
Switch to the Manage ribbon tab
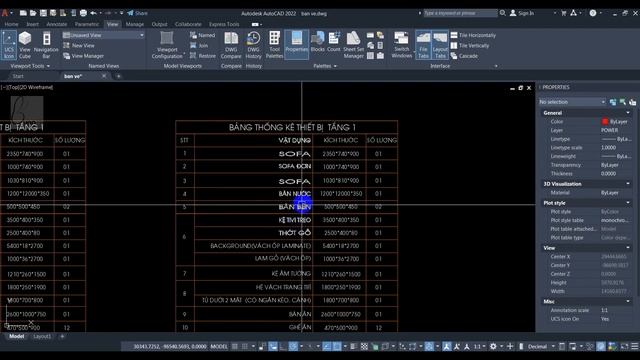[x=135, y=24]
